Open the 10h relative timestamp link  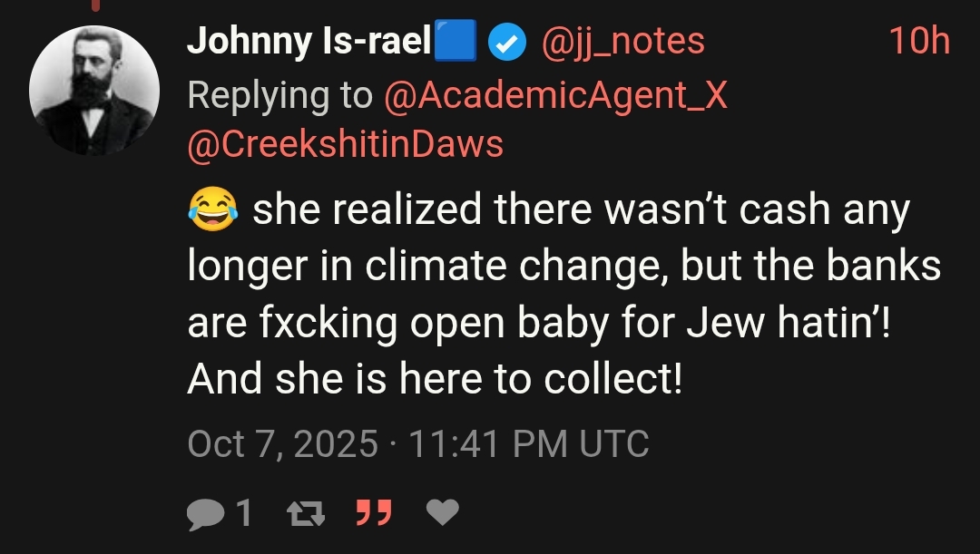coord(919,41)
